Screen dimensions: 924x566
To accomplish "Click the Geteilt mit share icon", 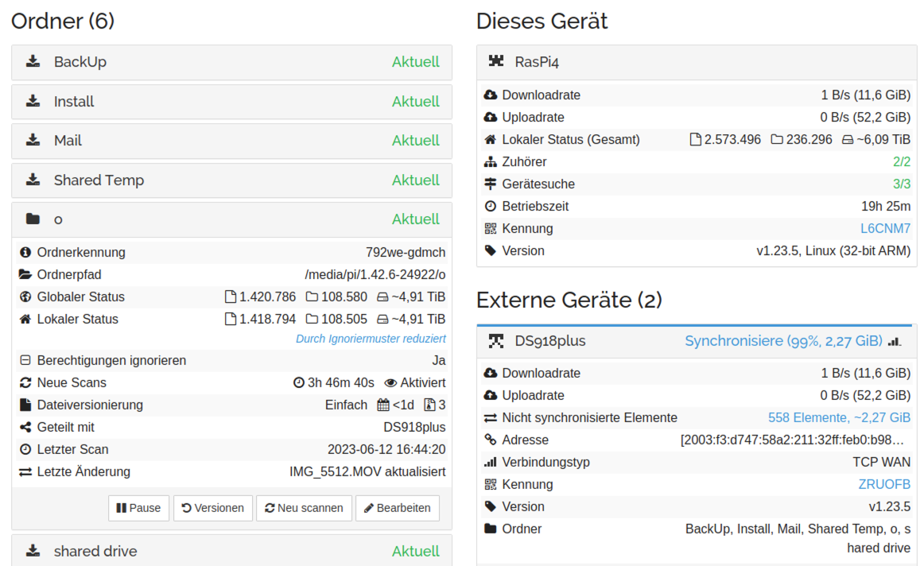I will pyautogui.click(x=25, y=427).
